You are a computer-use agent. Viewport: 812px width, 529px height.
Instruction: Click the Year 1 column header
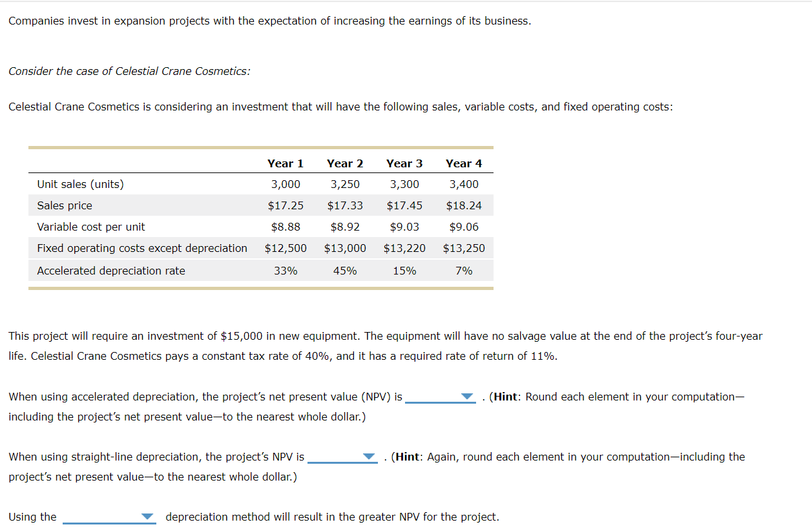pos(285,163)
